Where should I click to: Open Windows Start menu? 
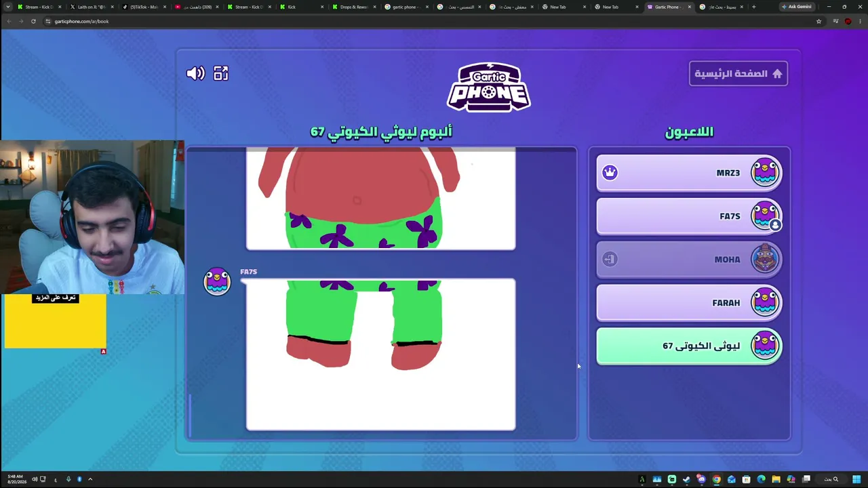coord(858,479)
